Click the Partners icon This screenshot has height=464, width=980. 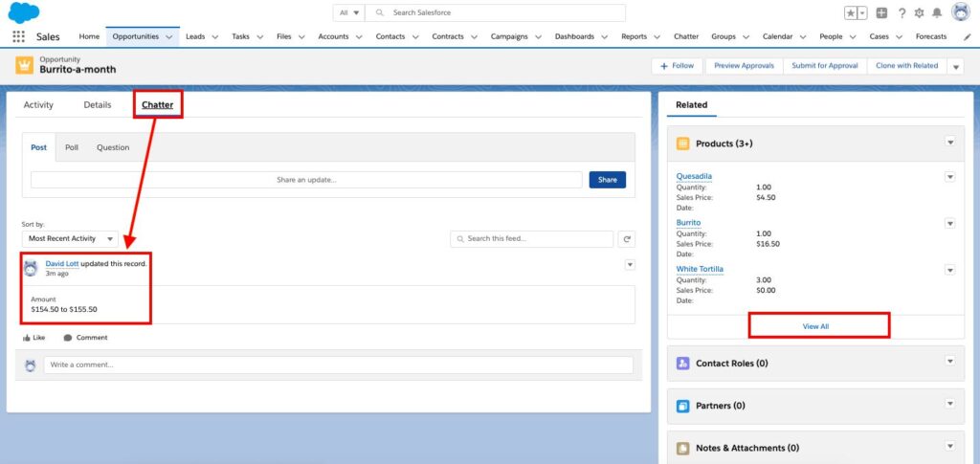[682, 406]
